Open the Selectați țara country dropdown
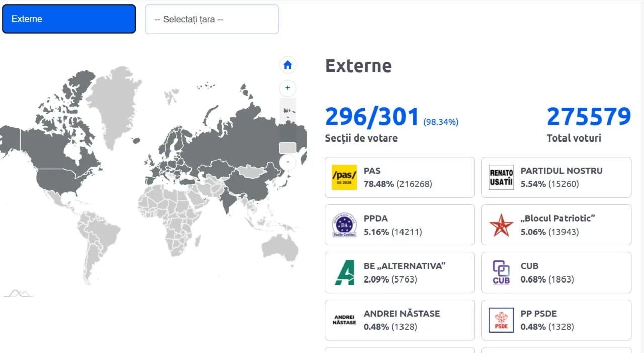The height and width of the screenshot is (353, 644). (212, 19)
